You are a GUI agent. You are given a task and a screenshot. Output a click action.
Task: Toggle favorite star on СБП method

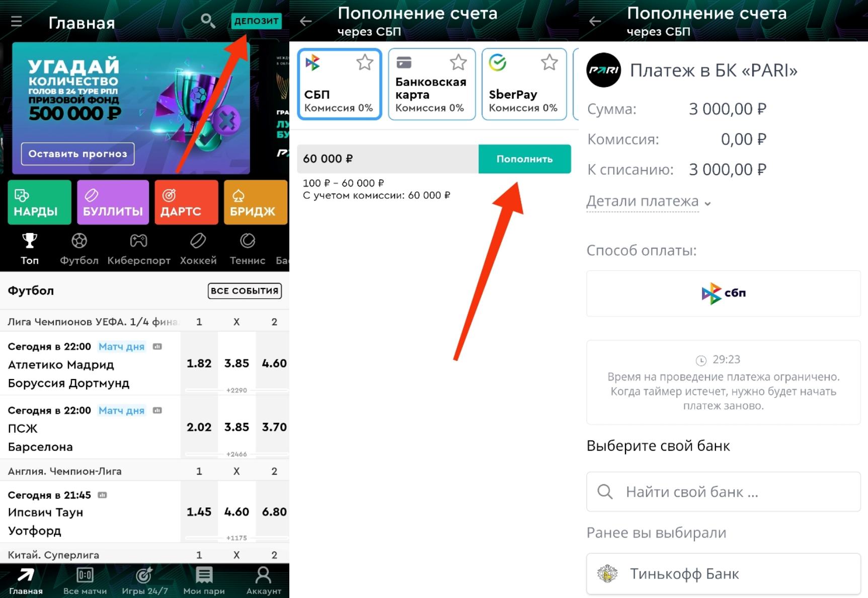365,63
